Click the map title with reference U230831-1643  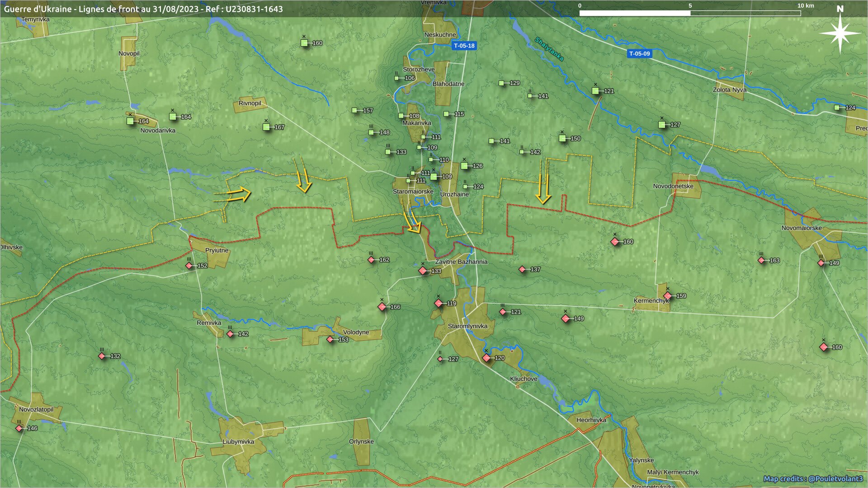tap(143, 9)
